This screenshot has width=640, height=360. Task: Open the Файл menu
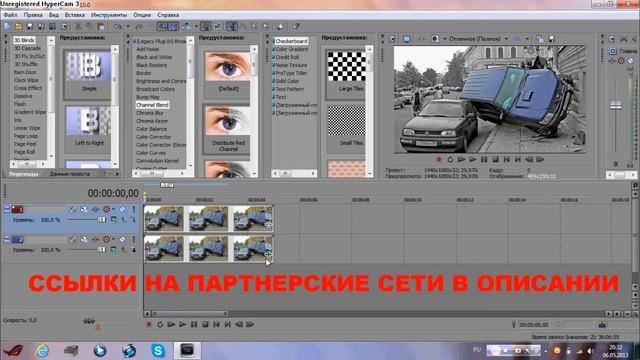click(x=10, y=15)
